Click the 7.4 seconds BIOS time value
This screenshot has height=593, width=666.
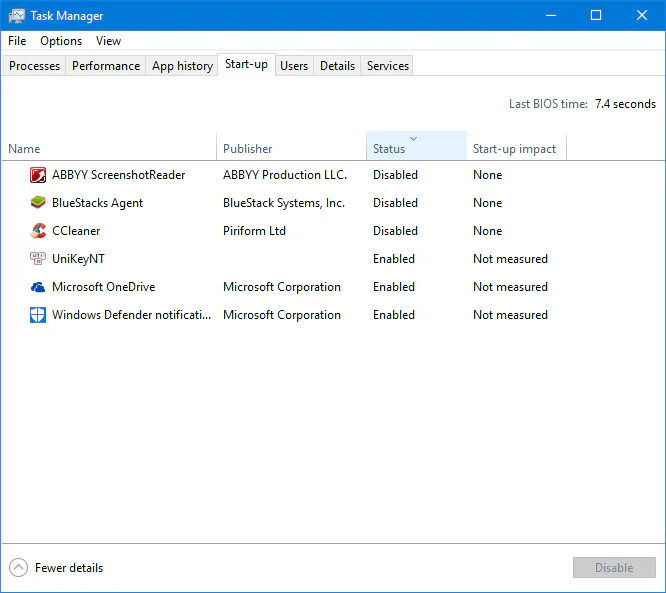(x=625, y=104)
